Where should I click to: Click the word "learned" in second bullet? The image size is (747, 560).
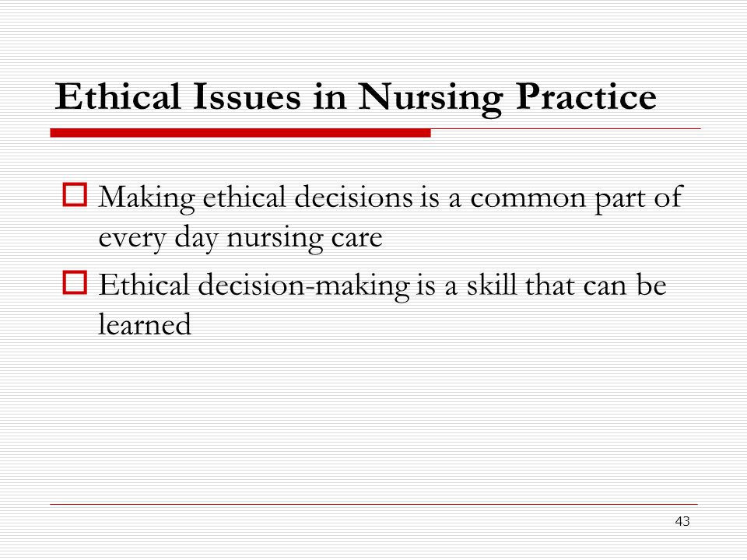(x=145, y=324)
